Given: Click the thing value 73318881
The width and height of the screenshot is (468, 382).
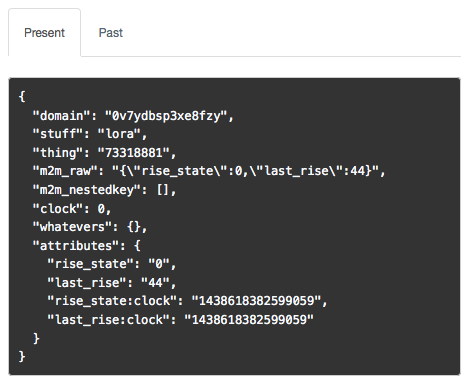Looking at the screenshot, I should [x=134, y=153].
